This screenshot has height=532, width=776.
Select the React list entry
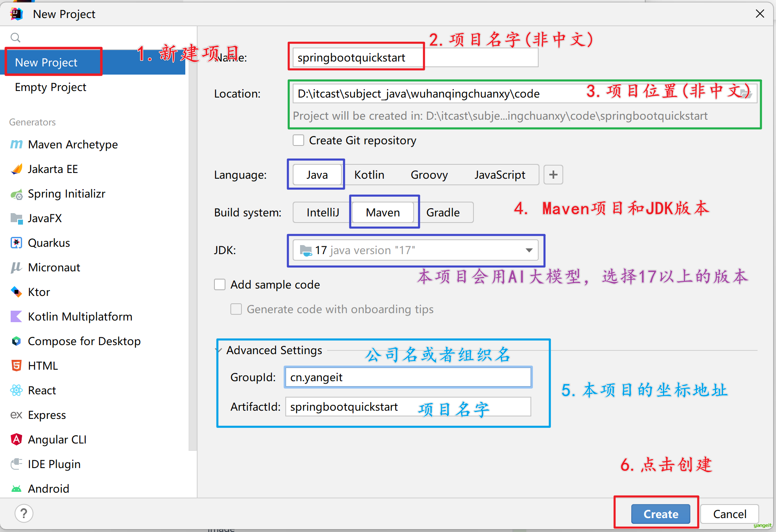(x=42, y=391)
